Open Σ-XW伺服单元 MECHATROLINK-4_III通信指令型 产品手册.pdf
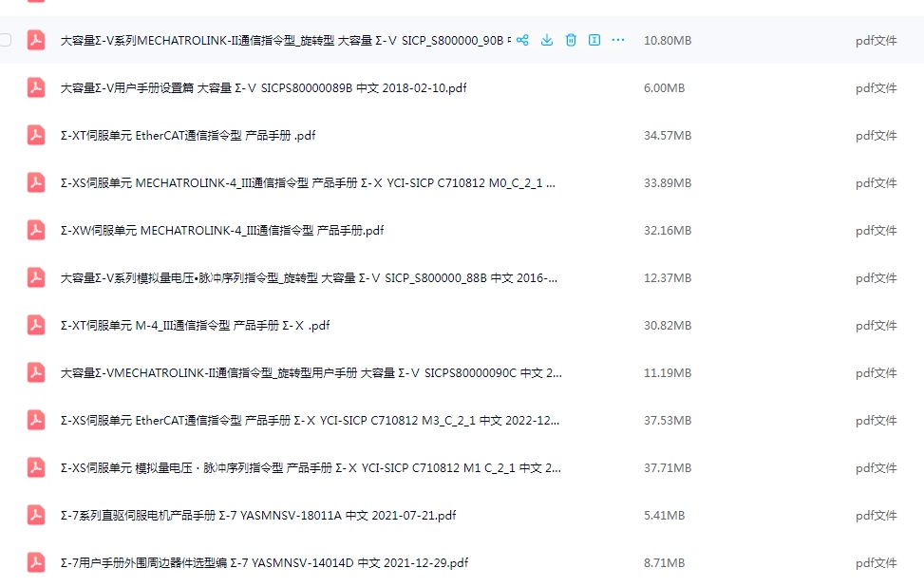 click(222, 230)
